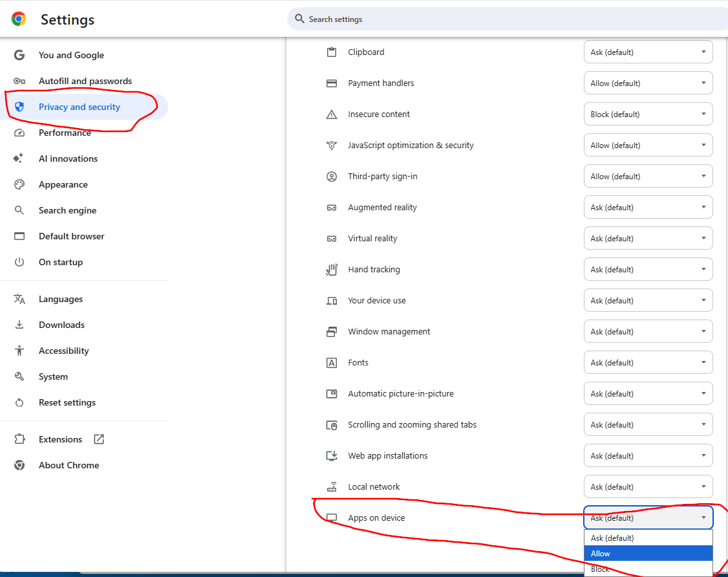Open the Payment handlers permission dropdown

[648, 83]
